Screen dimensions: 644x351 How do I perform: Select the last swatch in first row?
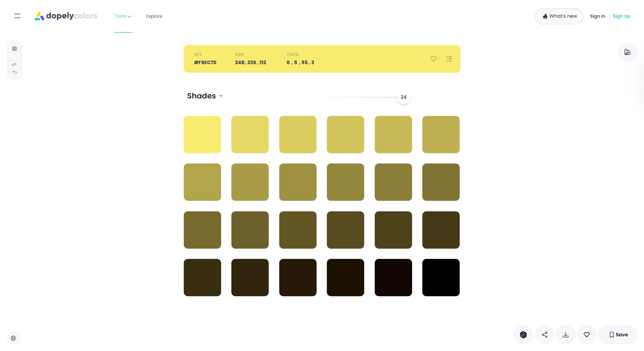[441, 134]
